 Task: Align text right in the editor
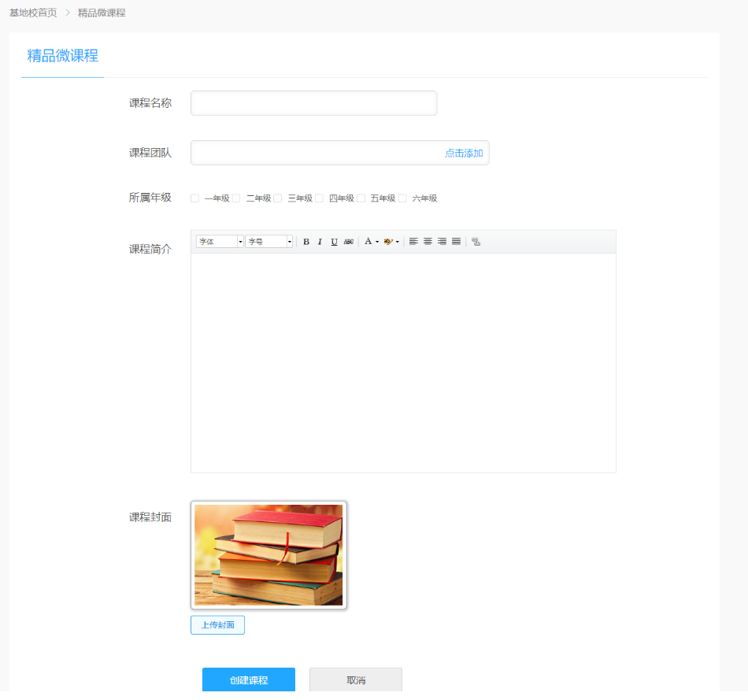click(442, 242)
